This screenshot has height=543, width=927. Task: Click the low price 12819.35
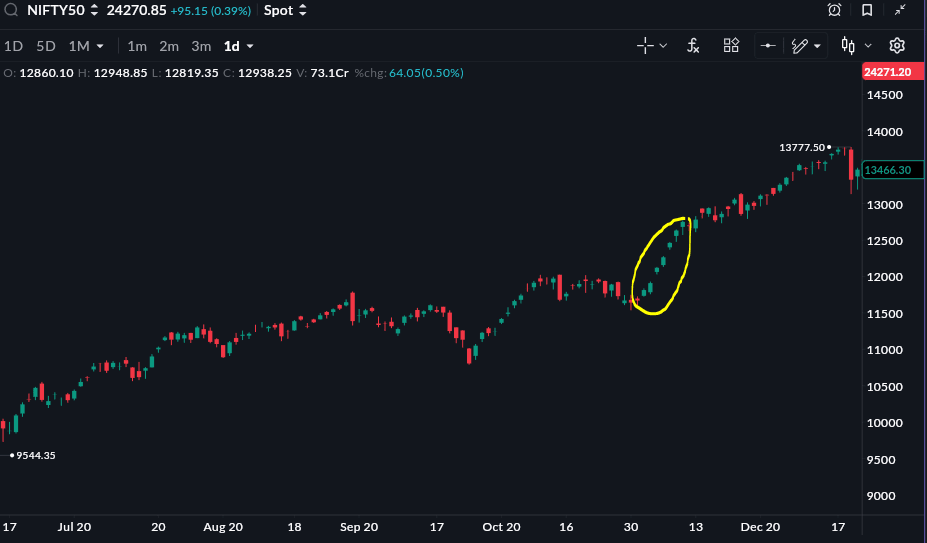click(192, 73)
